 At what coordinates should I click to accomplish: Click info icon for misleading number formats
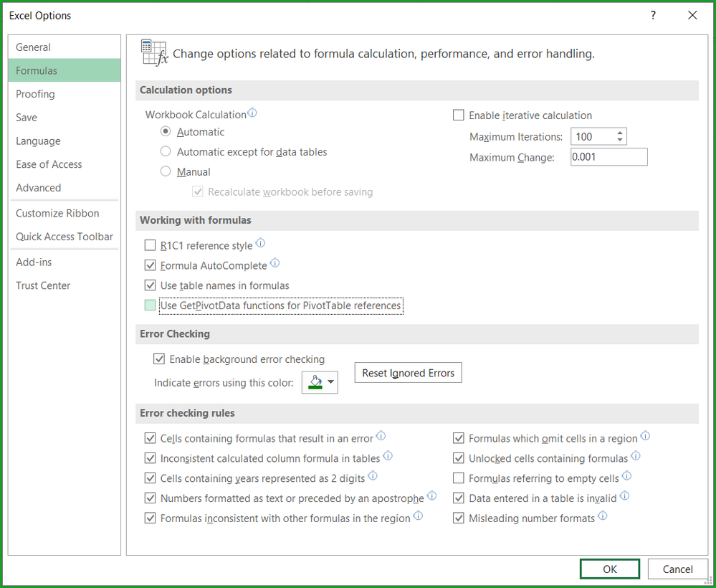click(603, 516)
